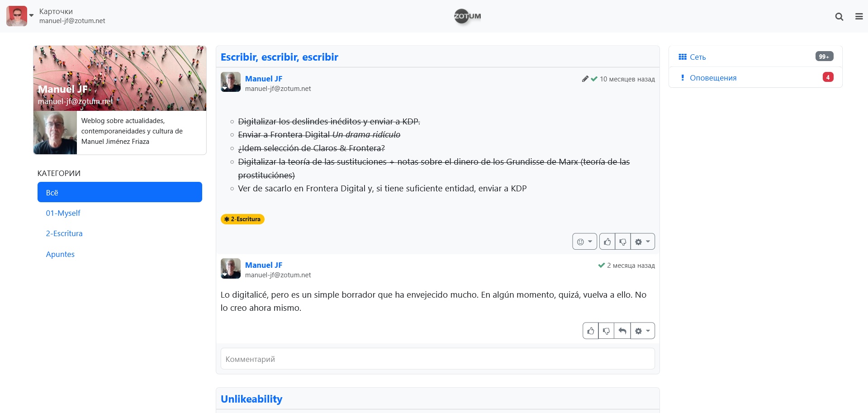Open the gear settings dropdown on post
Image resolution: width=868 pixels, height=413 pixels.
[642, 242]
